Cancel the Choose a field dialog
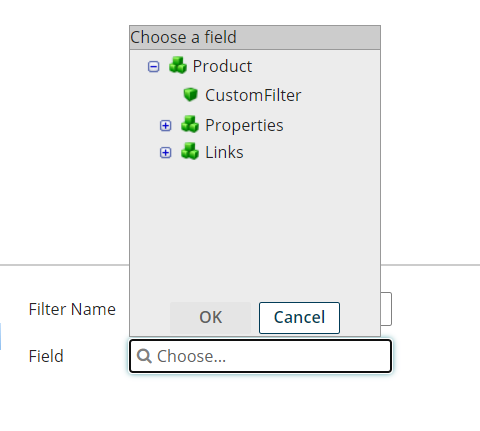 pos(299,318)
